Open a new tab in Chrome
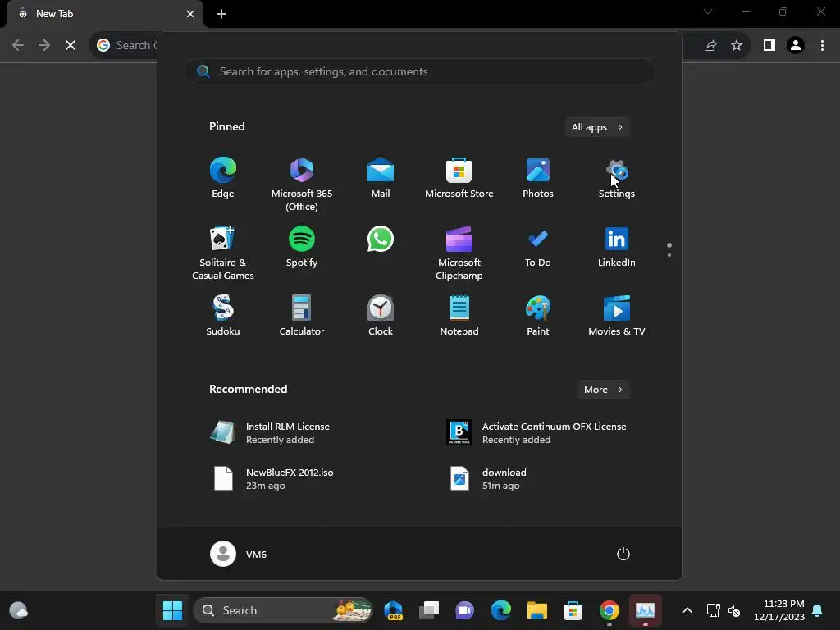The image size is (840, 630). pos(221,14)
